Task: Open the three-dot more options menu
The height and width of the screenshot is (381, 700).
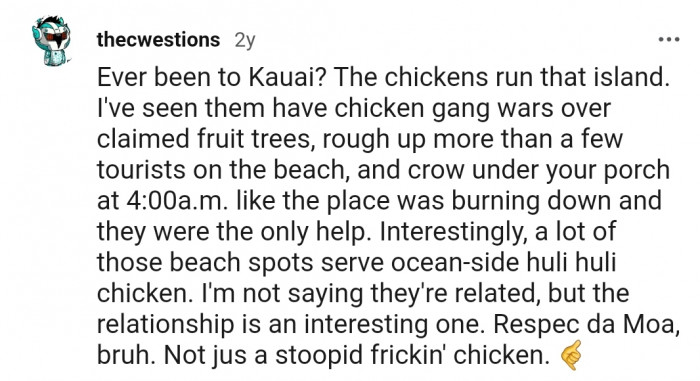Action: tap(669, 40)
